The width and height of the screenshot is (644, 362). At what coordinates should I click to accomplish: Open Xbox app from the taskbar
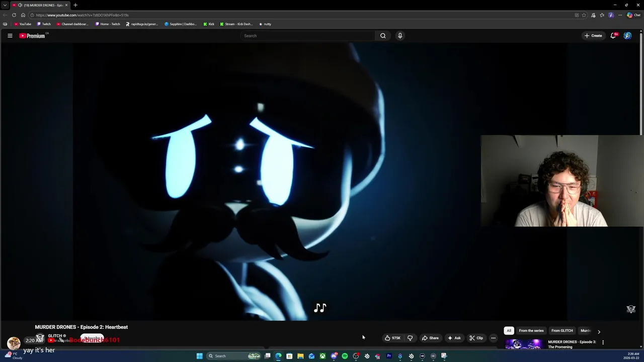323,356
